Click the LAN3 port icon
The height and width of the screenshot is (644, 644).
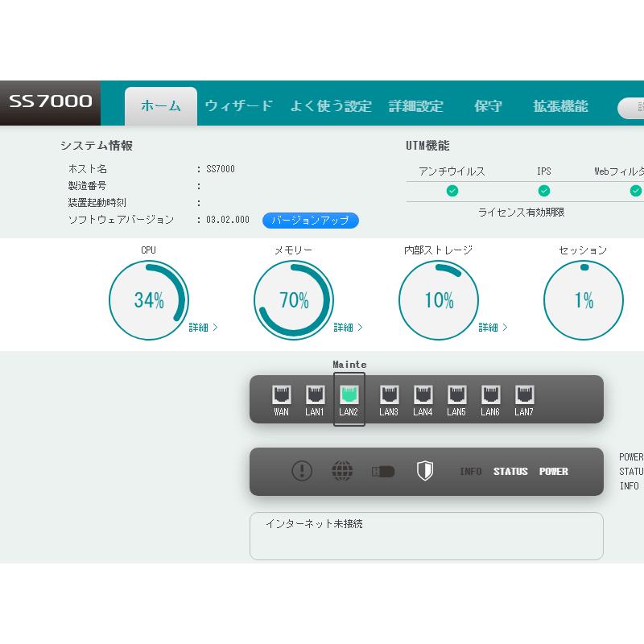(x=390, y=394)
